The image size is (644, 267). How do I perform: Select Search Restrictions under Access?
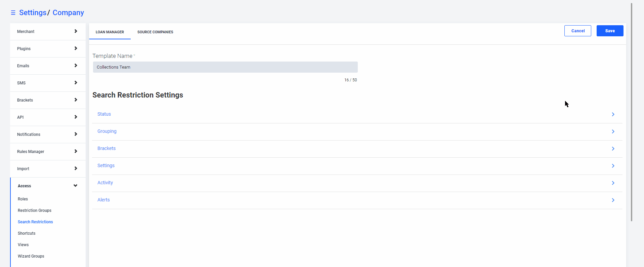[35, 222]
